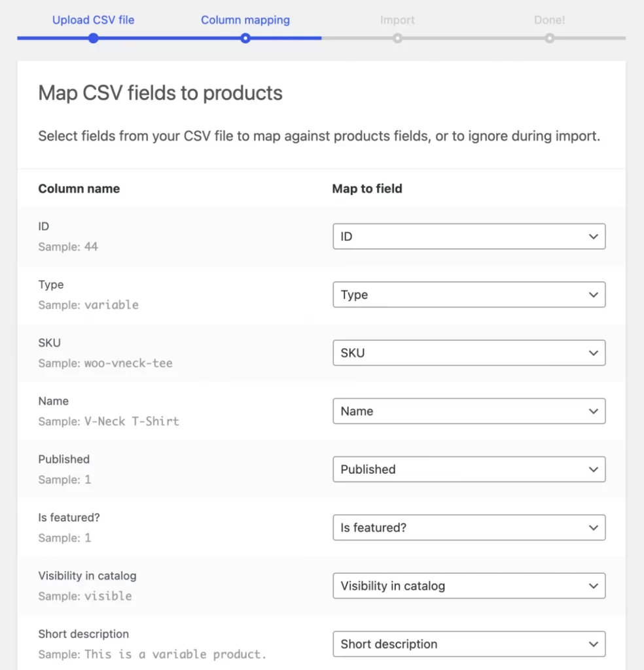Open the Name field dropdown
The width and height of the screenshot is (644, 670).
(469, 411)
